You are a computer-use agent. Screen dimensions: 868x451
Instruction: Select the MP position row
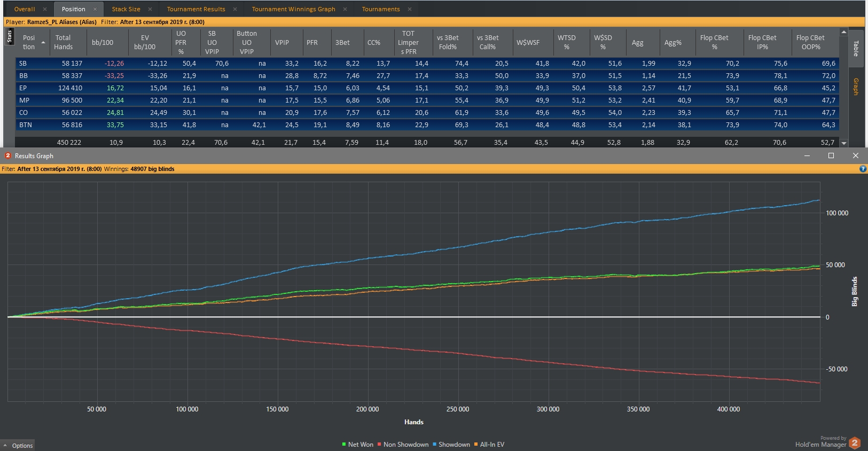point(427,100)
